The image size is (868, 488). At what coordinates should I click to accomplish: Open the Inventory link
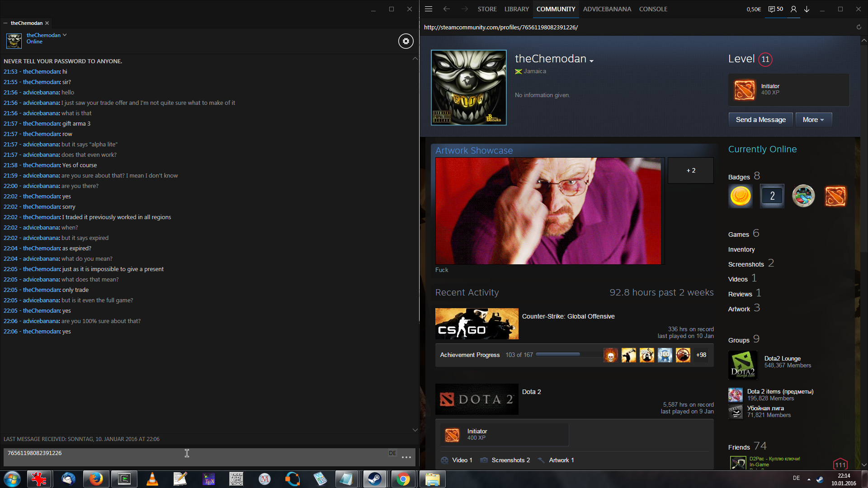click(x=741, y=249)
